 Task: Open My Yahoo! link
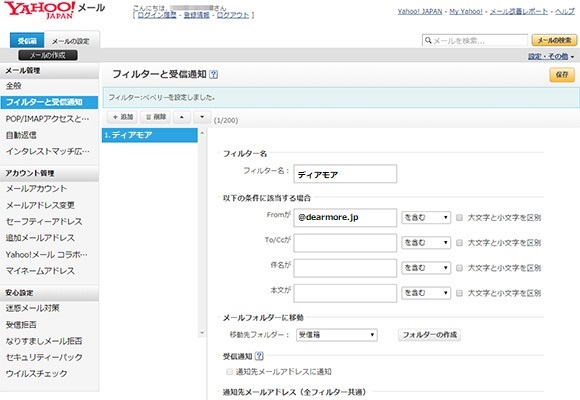point(466,11)
